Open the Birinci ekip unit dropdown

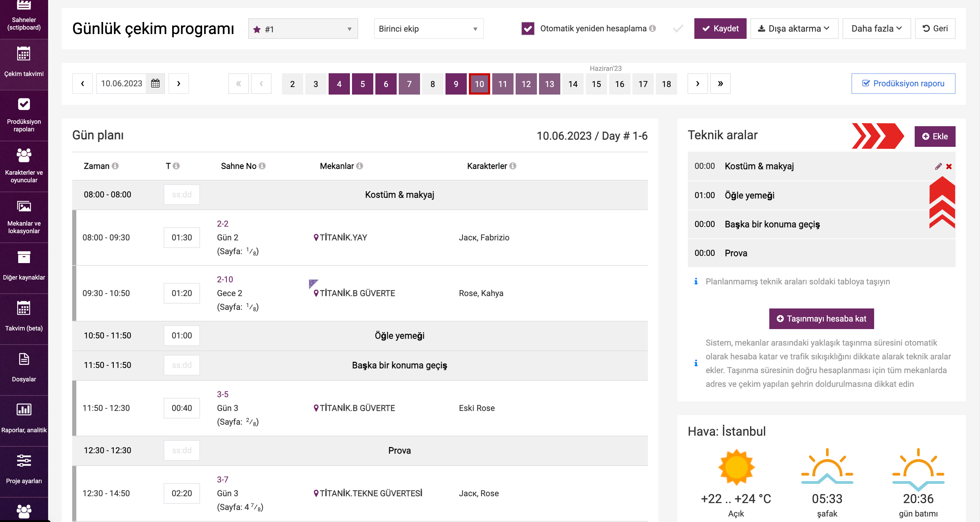pyautogui.click(x=429, y=29)
